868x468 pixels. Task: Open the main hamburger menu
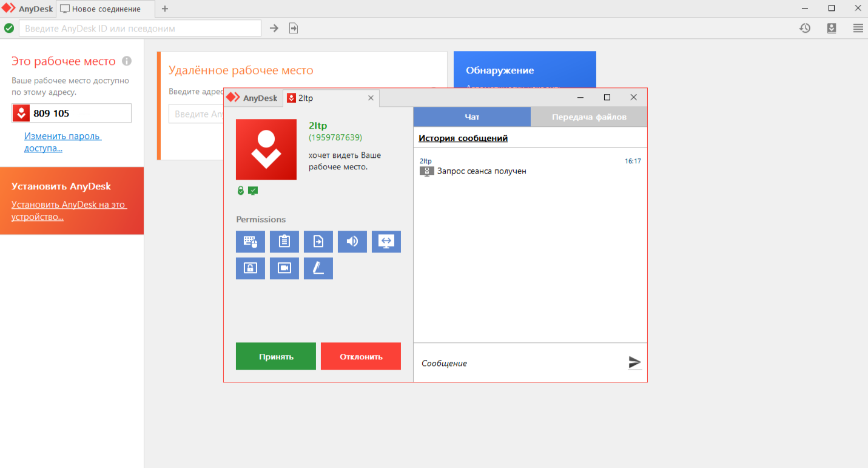click(858, 28)
